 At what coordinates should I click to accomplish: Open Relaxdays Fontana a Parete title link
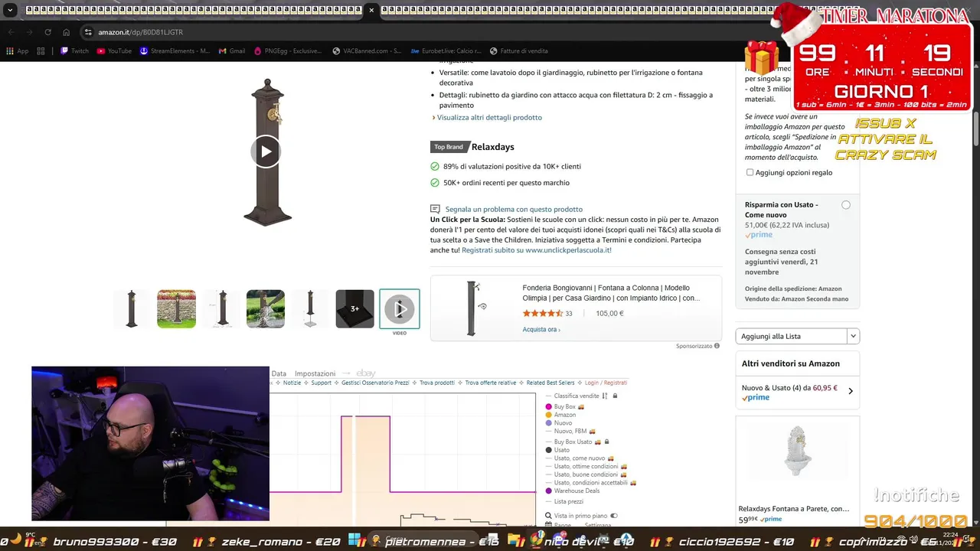(x=794, y=509)
